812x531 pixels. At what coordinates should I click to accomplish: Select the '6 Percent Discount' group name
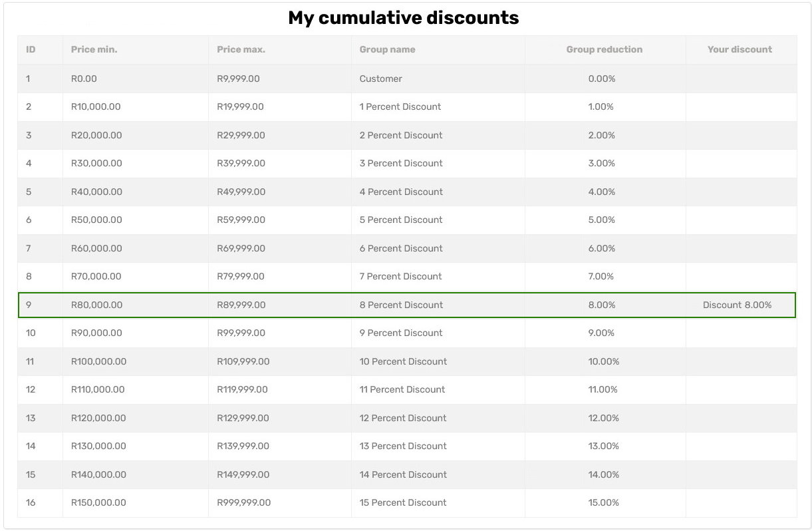point(401,248)
